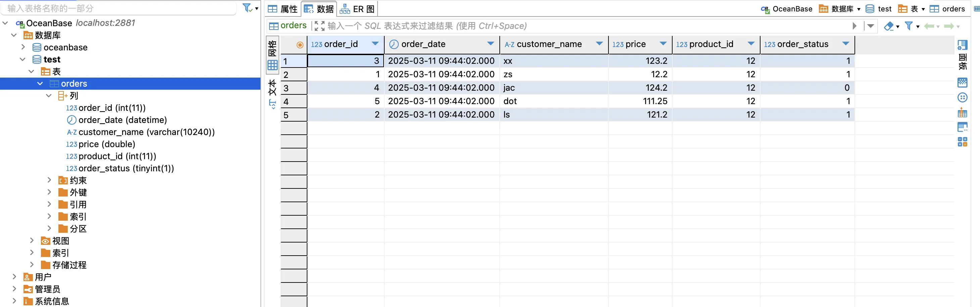Click the orange circle icon in grid corner
This screenshot has width=980, height=307.
300,45
